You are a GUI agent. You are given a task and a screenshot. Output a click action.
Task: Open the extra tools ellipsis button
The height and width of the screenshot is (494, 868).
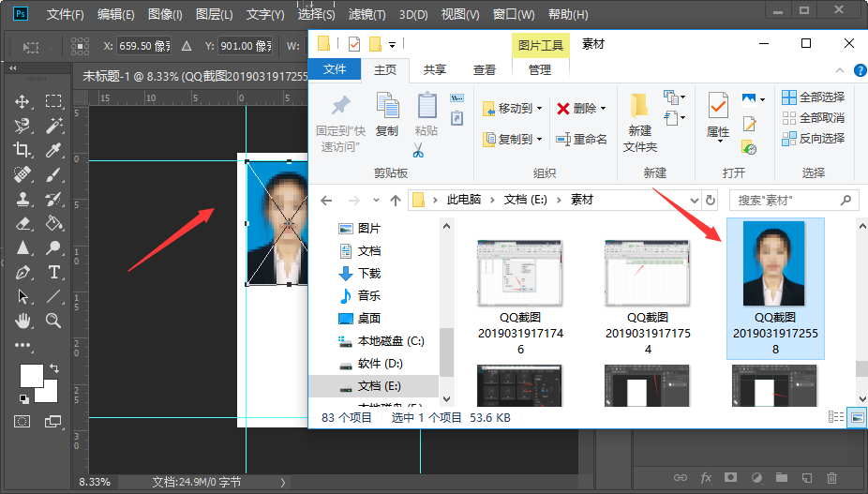point(22,345)
